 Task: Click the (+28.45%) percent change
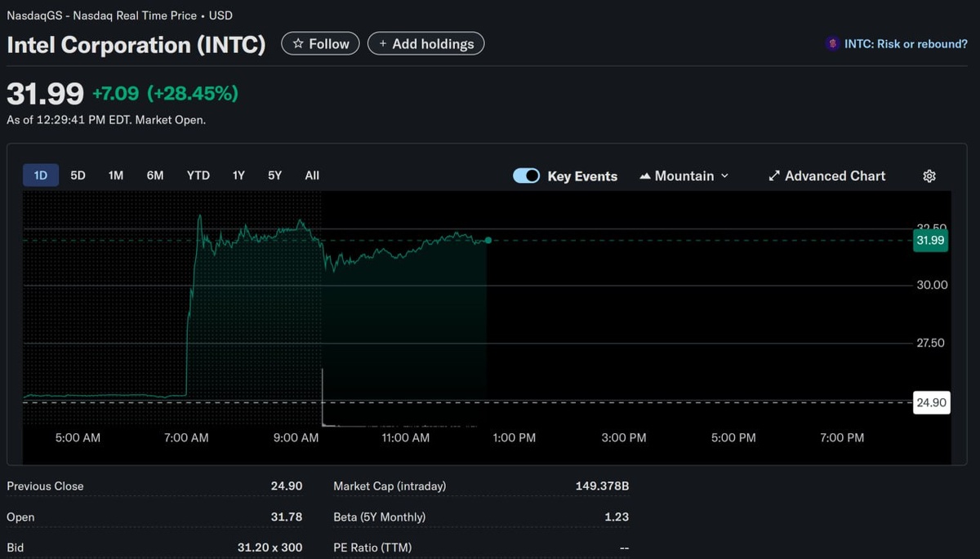193,94
